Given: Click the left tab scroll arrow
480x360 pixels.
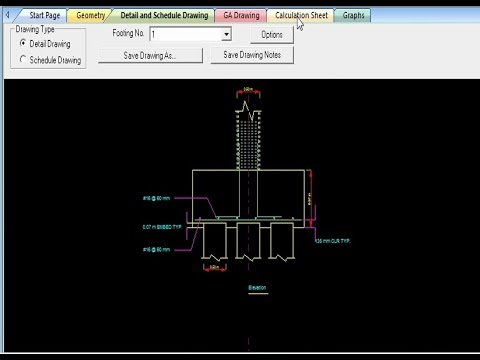Looking at the screenshot, I should pyautogui.click(x=8, y=15).
